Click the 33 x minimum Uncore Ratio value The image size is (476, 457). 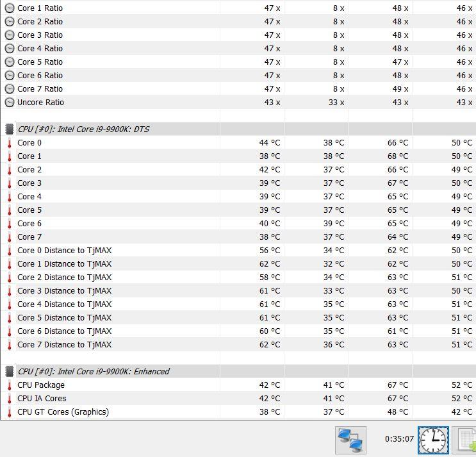336,103
